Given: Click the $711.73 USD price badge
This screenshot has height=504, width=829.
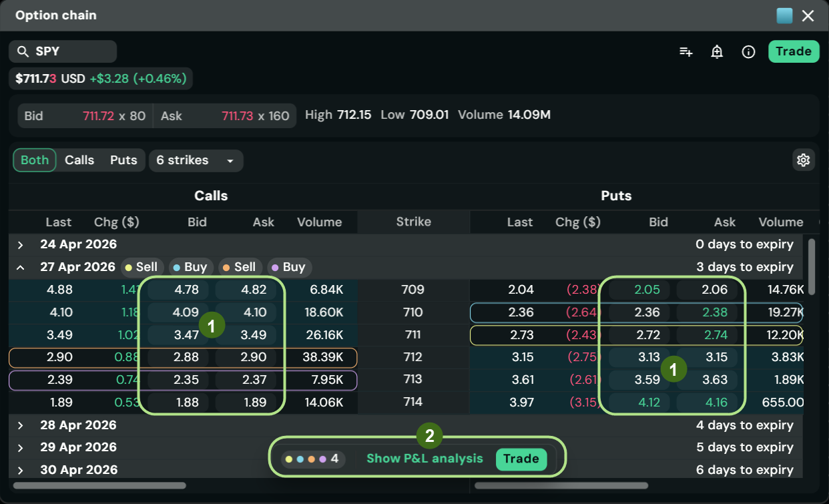Looking at the screenshot, I should pyautogui.click(x=101, y=79).
